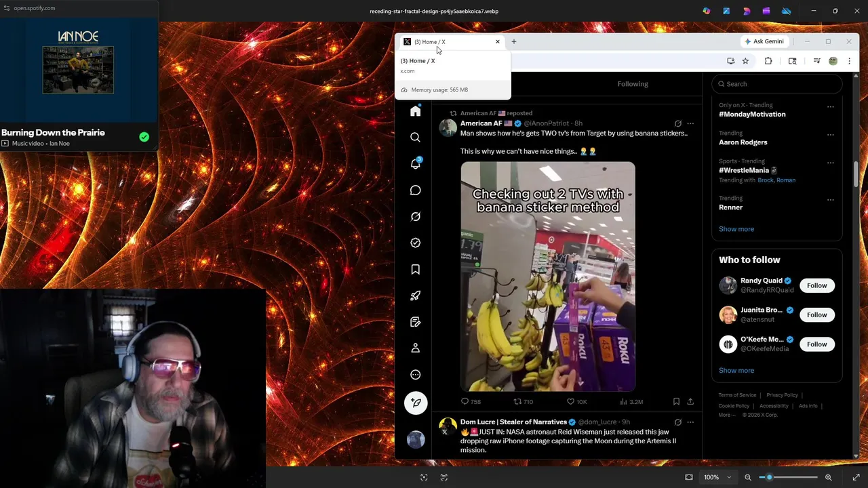This screenshot has width=868, height=488.
Task: Open More circle-dots icon in X sidebar
Action: (416, 374)
